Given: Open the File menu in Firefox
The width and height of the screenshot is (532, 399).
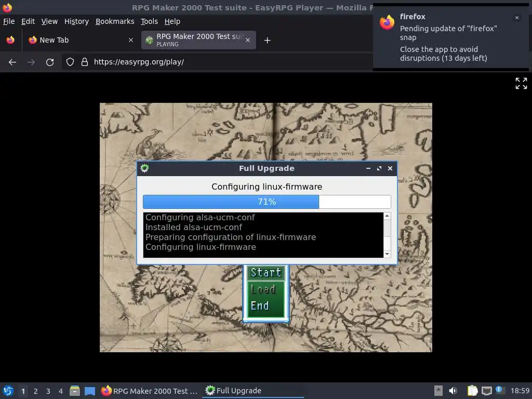Looking at the screenshot, I should point(9,21).
